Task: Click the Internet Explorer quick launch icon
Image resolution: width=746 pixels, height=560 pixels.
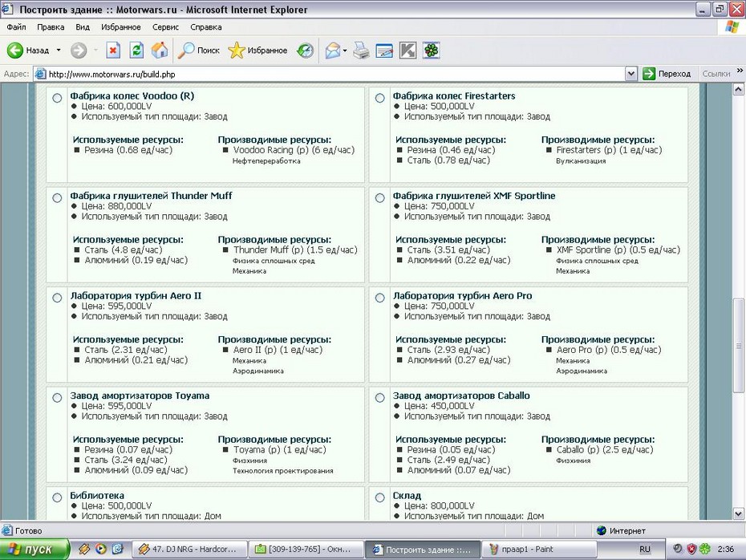Action: click(x=117, y=549)
